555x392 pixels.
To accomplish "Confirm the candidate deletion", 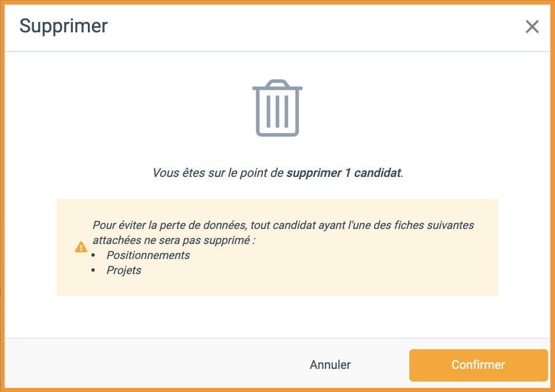I will click(478, 365).
